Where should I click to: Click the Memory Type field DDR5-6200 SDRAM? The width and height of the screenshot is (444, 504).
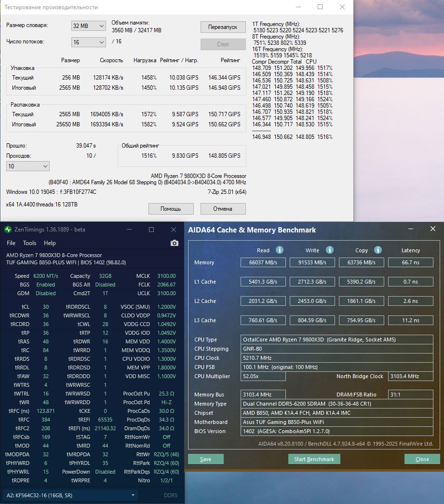tap(336, 404)
